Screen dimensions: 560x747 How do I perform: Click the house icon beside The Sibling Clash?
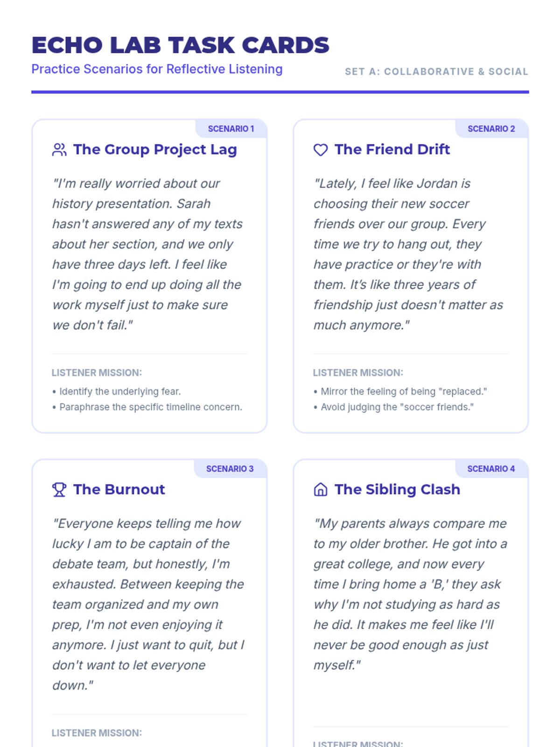[321, 490]
